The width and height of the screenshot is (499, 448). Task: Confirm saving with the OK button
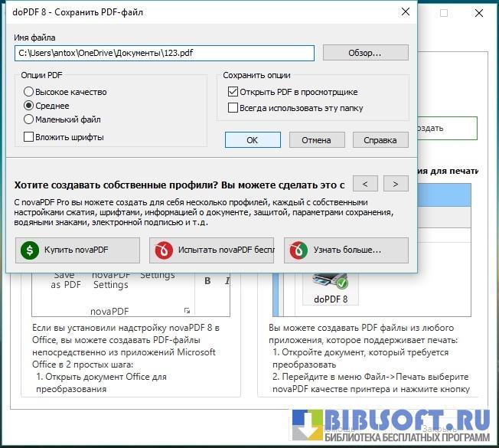point(253,140)
